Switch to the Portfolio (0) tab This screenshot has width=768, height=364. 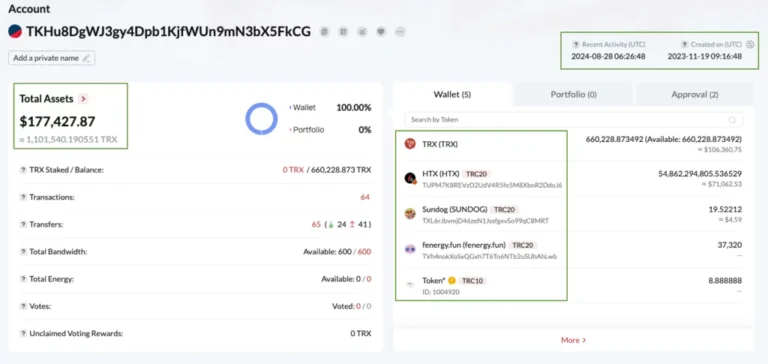pyautogui.click(x=574, y=95)
